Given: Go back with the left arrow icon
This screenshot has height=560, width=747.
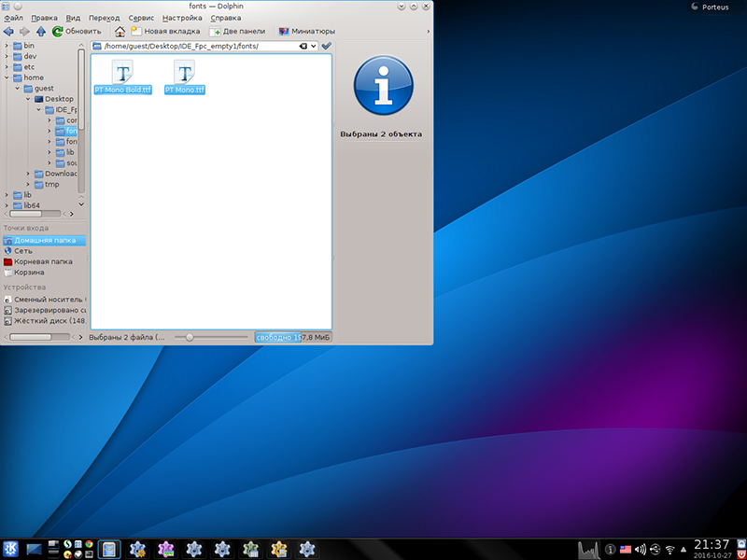Looking at the screenshot, I should pos(8,32).
